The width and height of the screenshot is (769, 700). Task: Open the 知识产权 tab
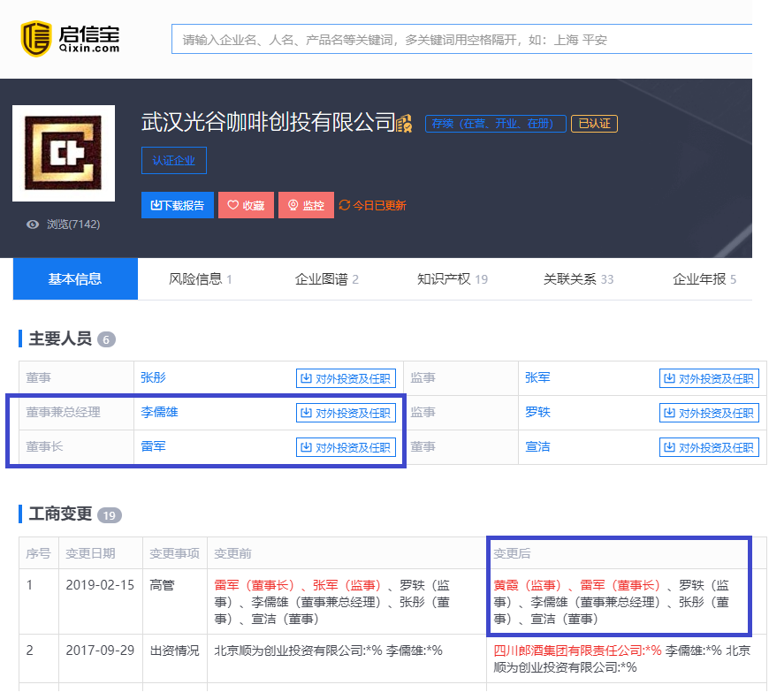point(452,279)
